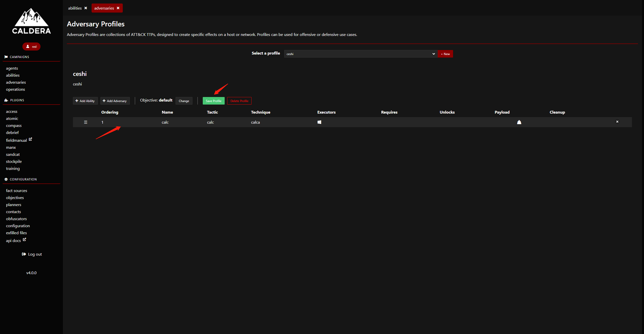644x334 pixels.
Task: Open fieldmanual via its external-link icon
Action: coord(30,139)
